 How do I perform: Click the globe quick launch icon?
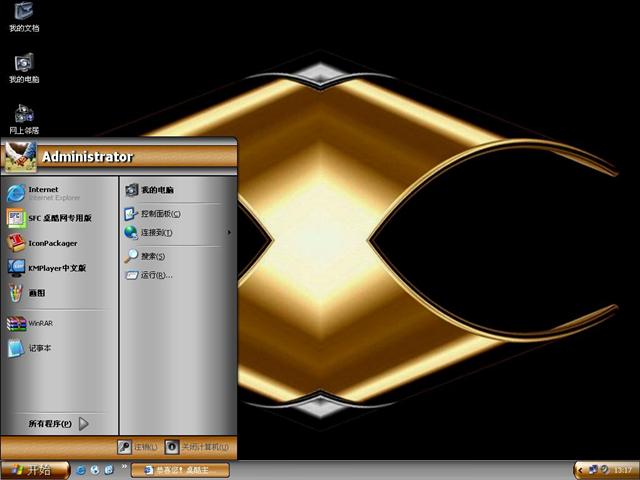(x=95, y=470)
